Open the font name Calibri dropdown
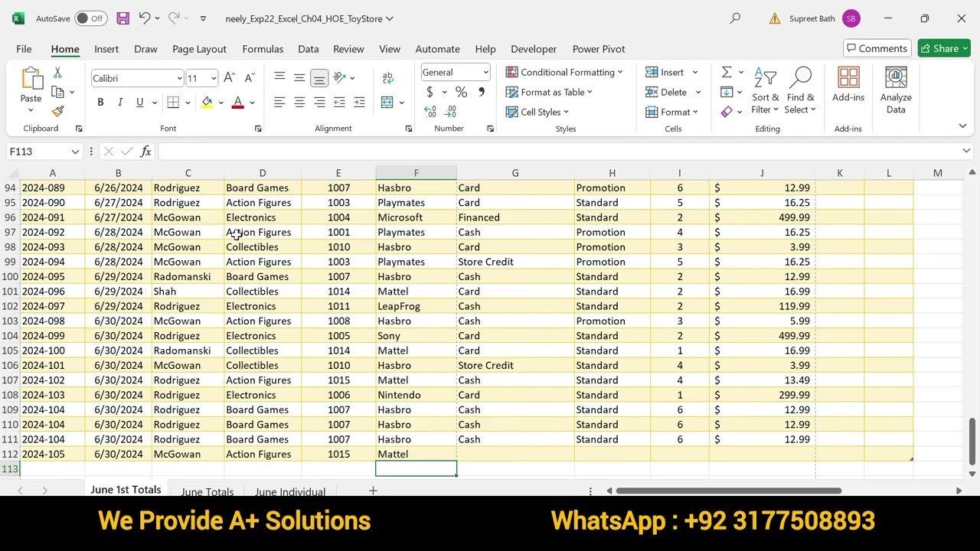 (x=179, y=78)
